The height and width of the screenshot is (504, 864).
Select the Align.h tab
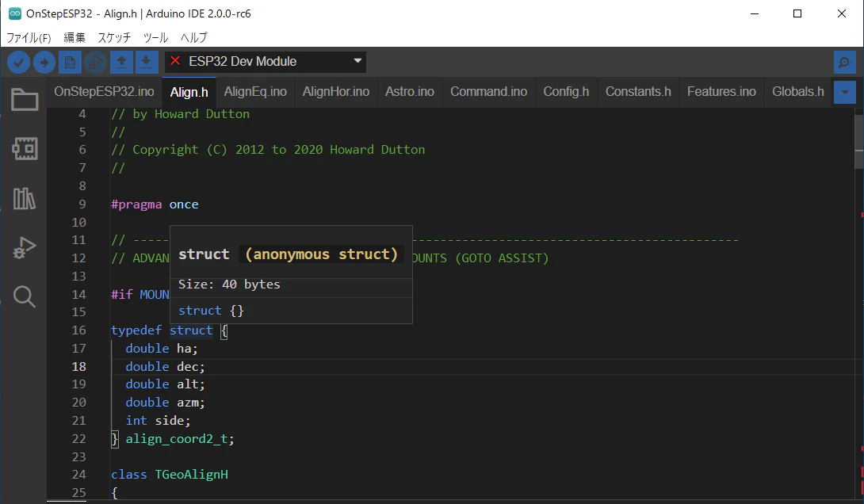[x=189, y=92]
